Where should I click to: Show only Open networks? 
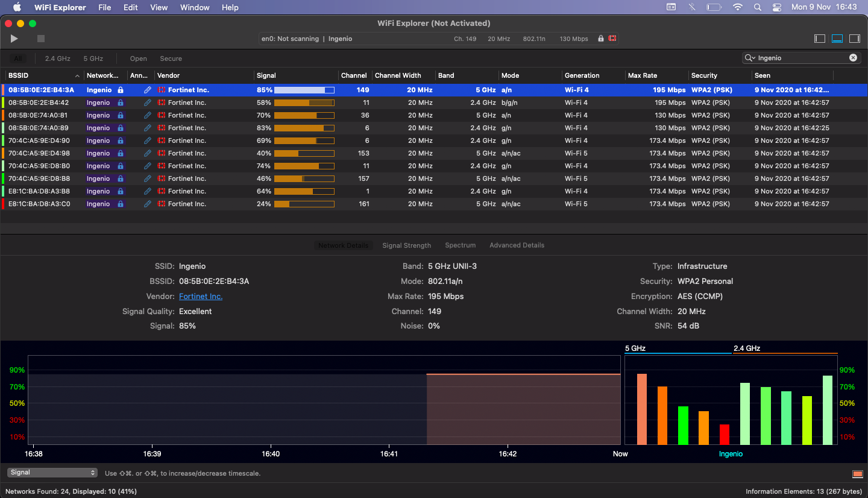139,58
